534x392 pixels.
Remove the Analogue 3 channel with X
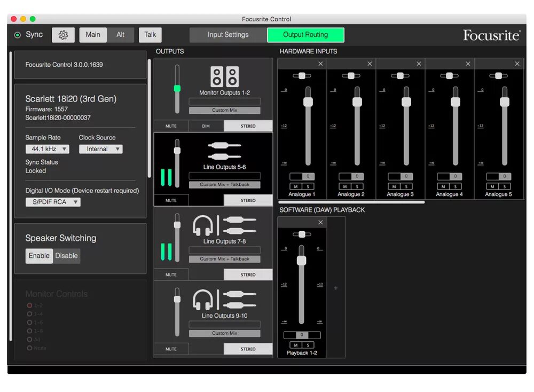point(419,64)
